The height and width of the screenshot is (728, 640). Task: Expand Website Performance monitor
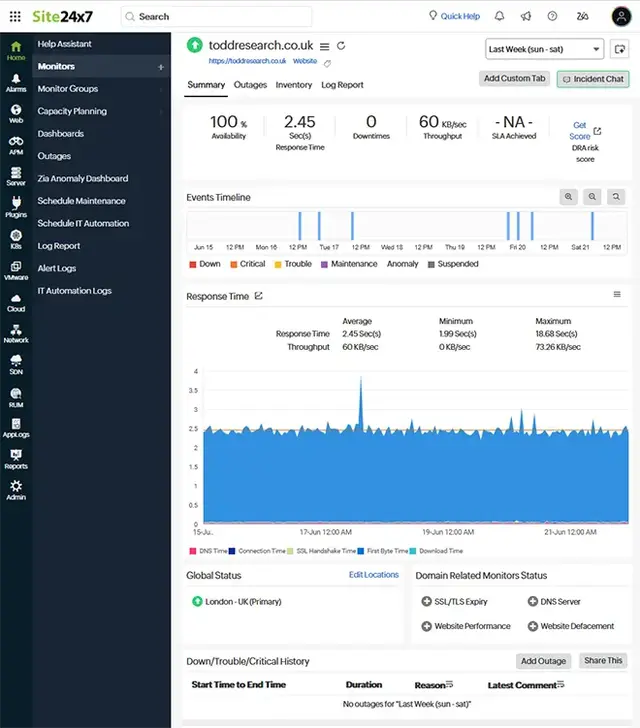(426, 626)
